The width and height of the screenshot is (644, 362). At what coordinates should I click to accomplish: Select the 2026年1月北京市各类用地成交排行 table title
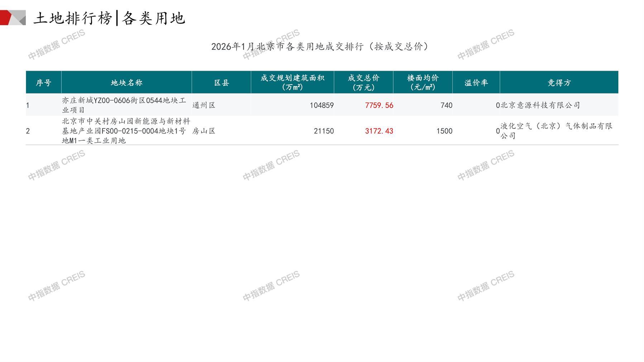[320, 47]
